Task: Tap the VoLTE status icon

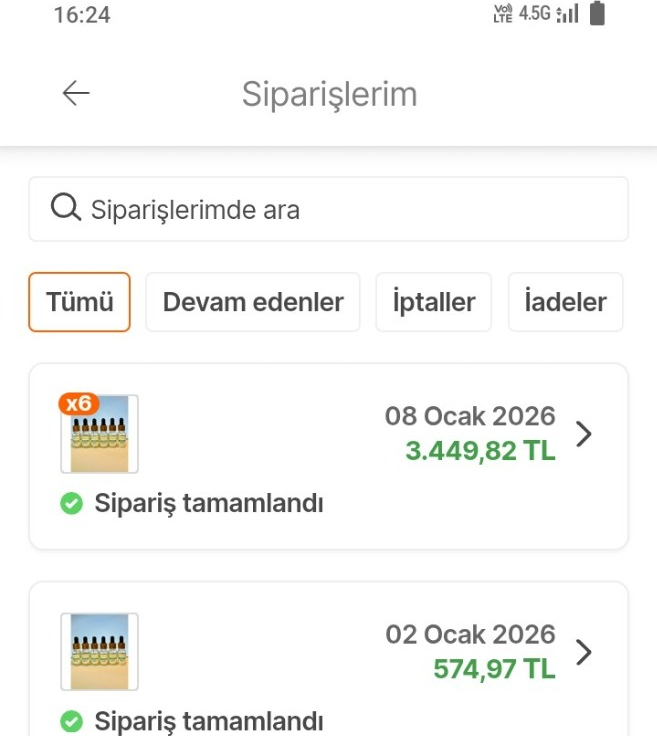Action: pos(505,15)
